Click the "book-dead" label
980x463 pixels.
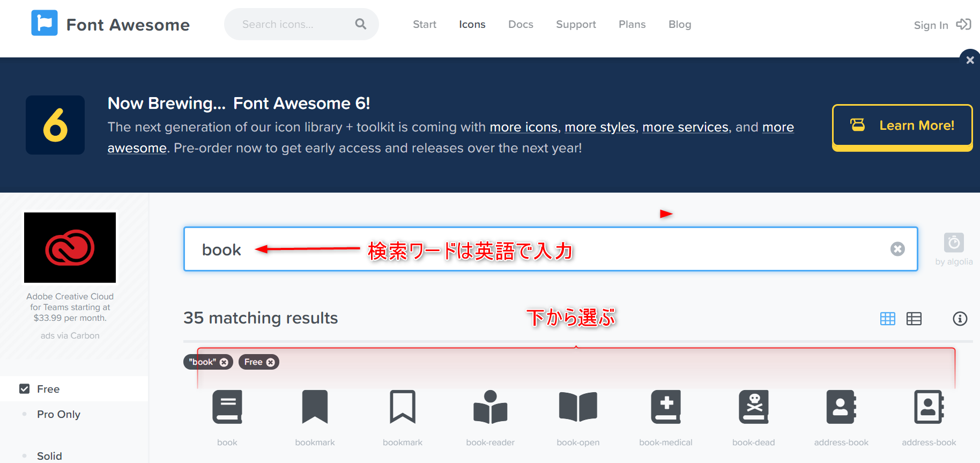click(754, 443)
